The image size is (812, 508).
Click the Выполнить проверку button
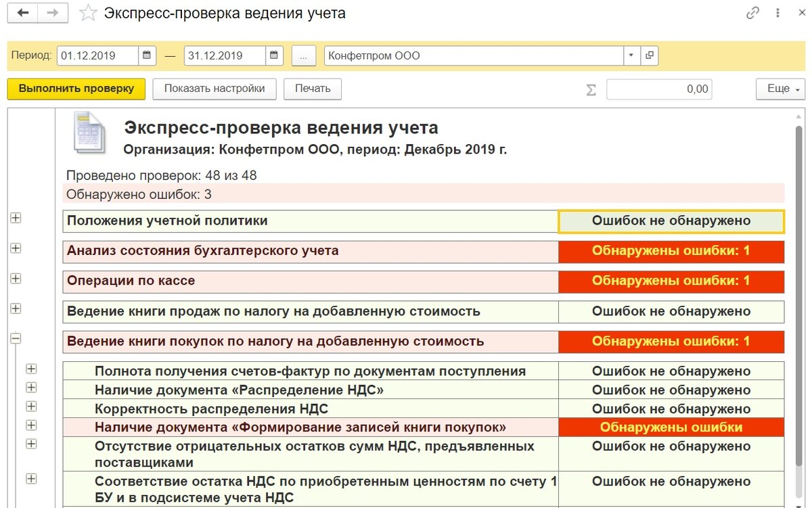point(76,89)
